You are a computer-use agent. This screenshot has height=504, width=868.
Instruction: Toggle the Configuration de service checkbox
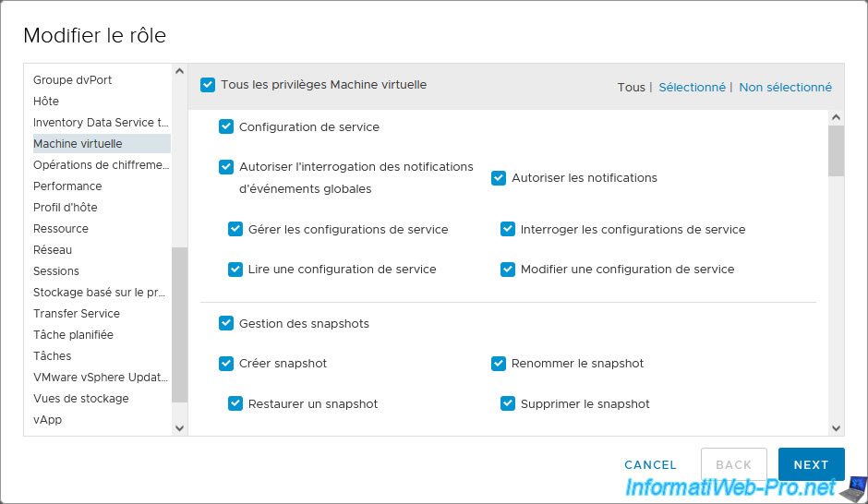click(x=226, y=126)
